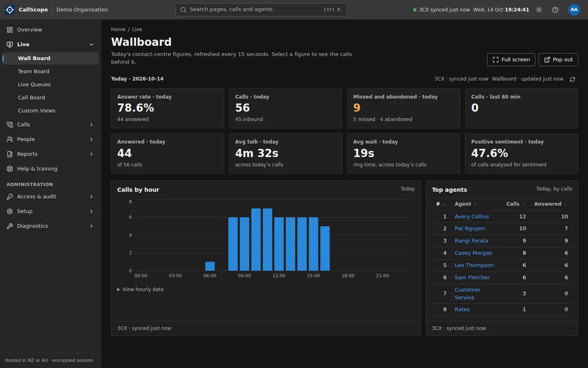The image size is (588, 368).
Task: Open the Wall Board page
Action: coord(51,58)
